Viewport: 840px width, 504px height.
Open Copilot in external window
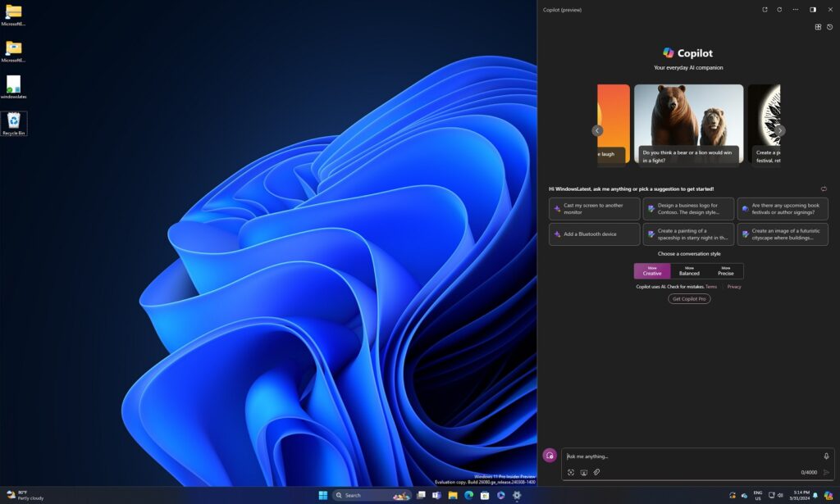[765, 10]
